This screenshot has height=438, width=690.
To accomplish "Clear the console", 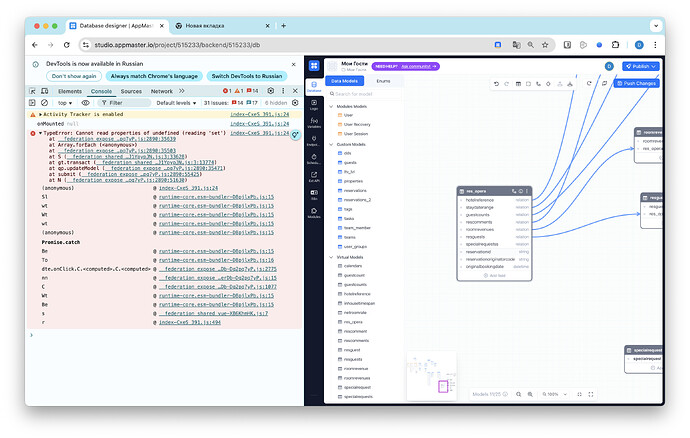I will pos(44,103).
